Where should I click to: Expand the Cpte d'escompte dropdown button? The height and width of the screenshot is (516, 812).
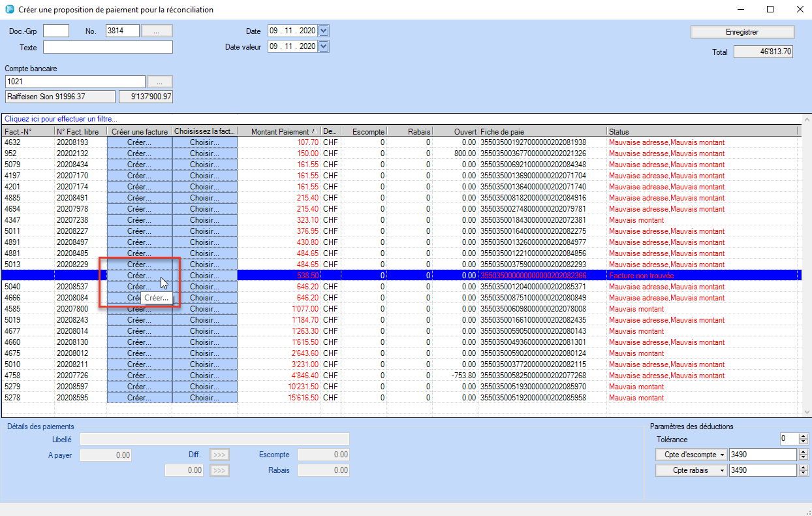click(691, 455)
